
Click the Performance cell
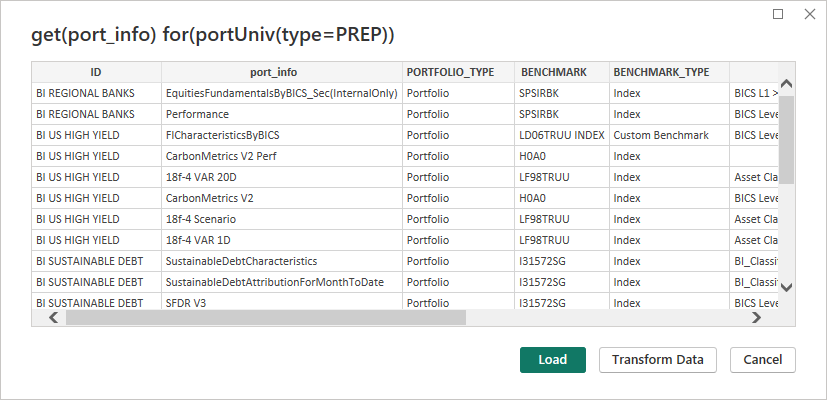point(282,114)
